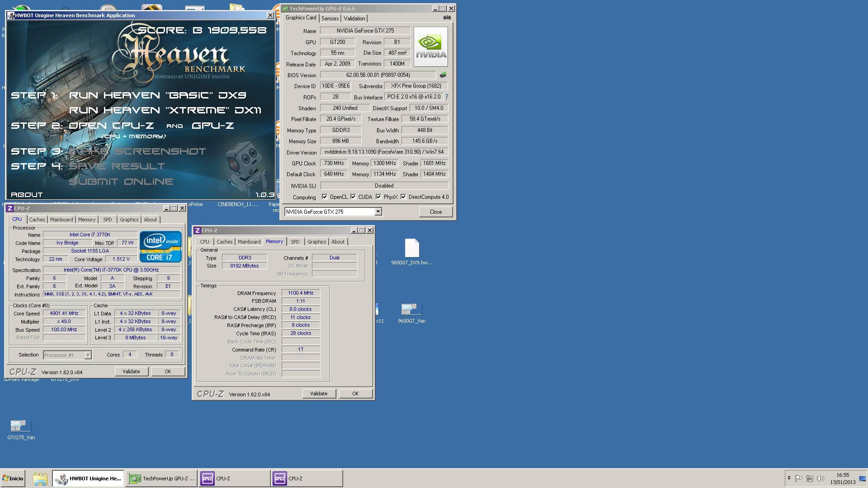Open Mainboard tab in CPU window

click(x=61, y=220)
